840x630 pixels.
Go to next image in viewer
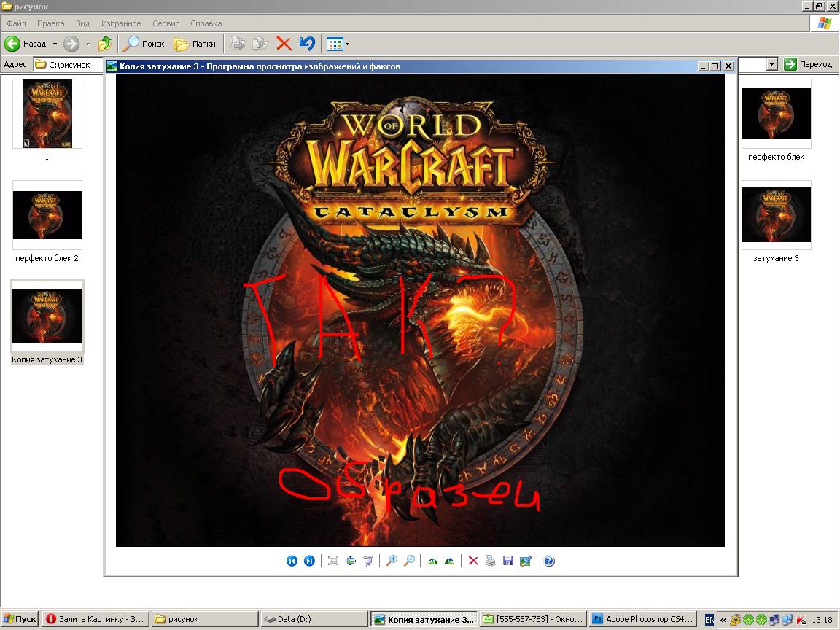pos(309,561)
